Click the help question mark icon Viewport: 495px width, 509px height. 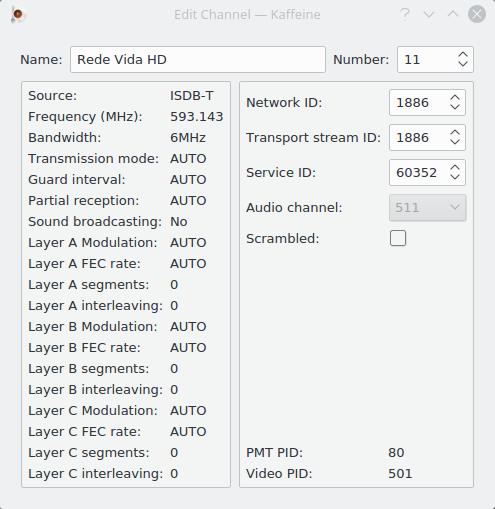click(x=405, y=14)
